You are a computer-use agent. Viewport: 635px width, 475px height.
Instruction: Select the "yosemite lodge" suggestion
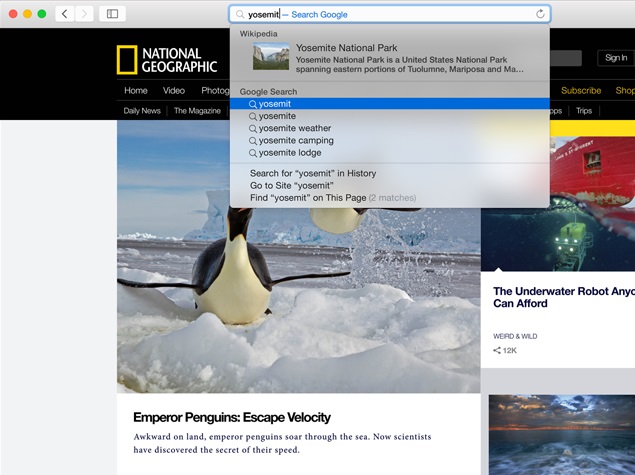click(290, 153)
